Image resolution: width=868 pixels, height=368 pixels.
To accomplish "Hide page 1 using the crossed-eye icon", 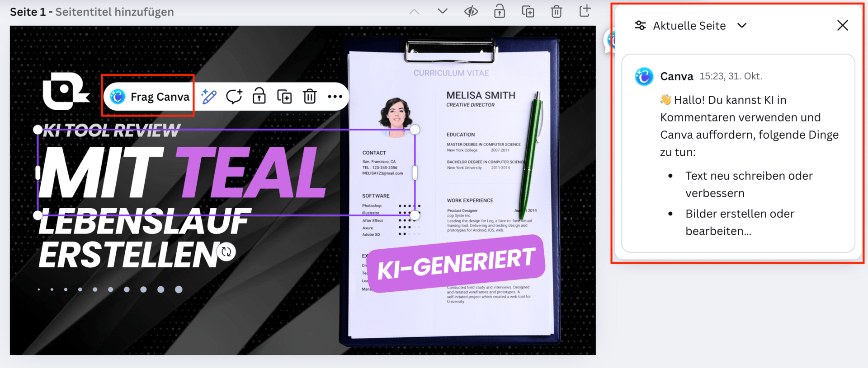I will point(471,11).
